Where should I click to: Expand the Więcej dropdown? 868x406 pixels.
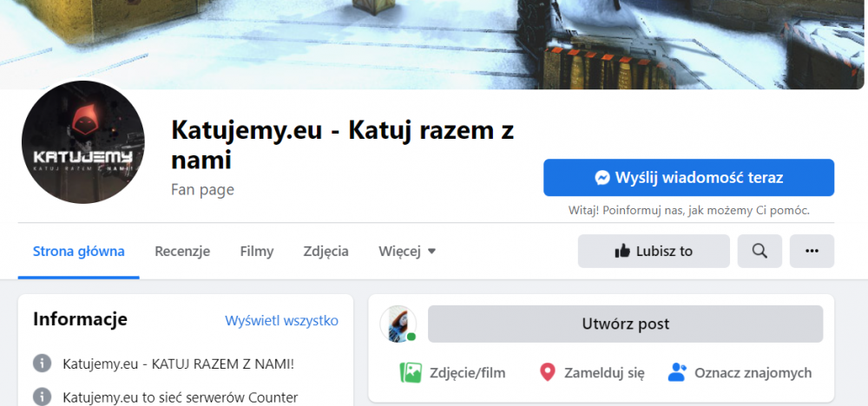click(407, 252)
